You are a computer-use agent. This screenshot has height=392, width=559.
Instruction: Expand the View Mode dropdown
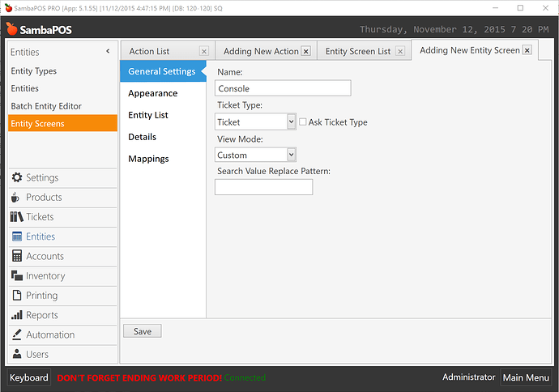pos(292,155)
